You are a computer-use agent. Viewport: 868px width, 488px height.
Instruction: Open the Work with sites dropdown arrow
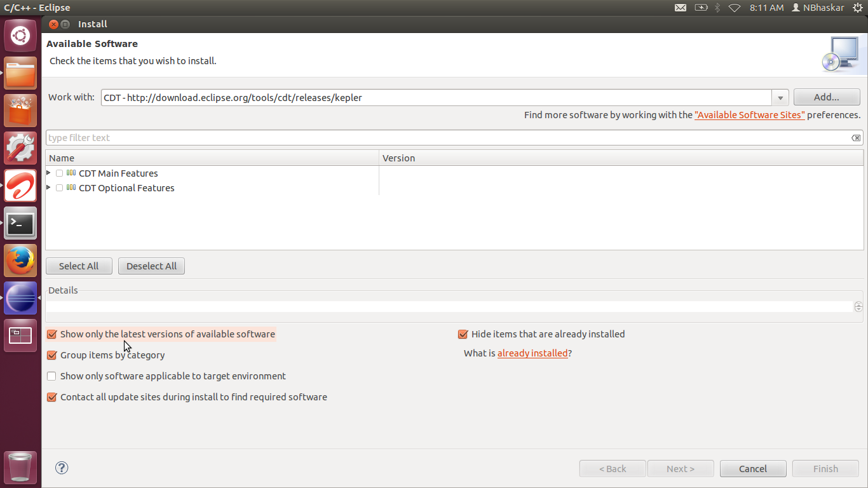point(781,98)
